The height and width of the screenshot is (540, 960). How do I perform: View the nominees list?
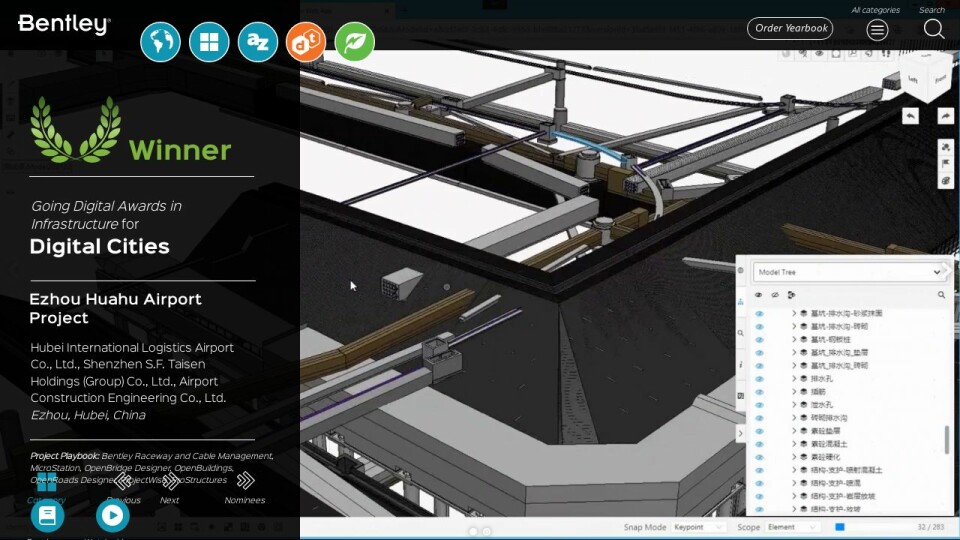pos(245,481)
